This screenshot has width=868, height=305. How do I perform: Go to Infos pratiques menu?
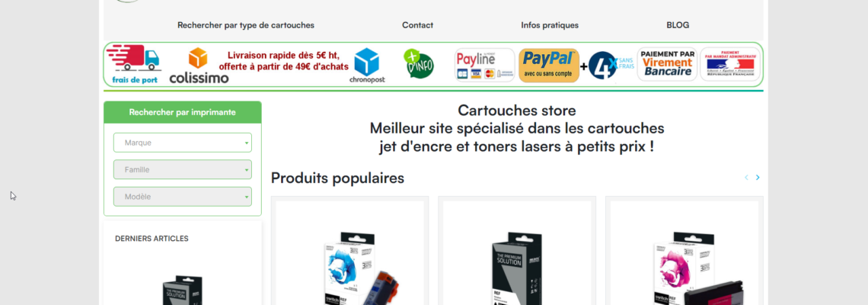tap(550, 25)
